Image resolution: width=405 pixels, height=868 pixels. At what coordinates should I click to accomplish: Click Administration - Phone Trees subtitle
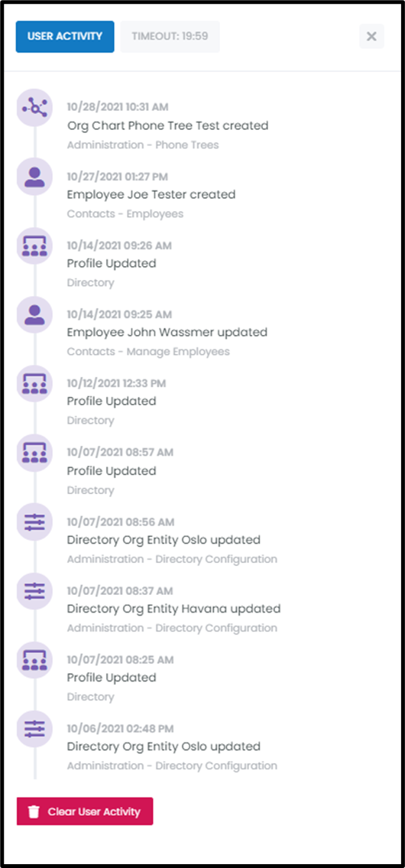tap(143, 145)
